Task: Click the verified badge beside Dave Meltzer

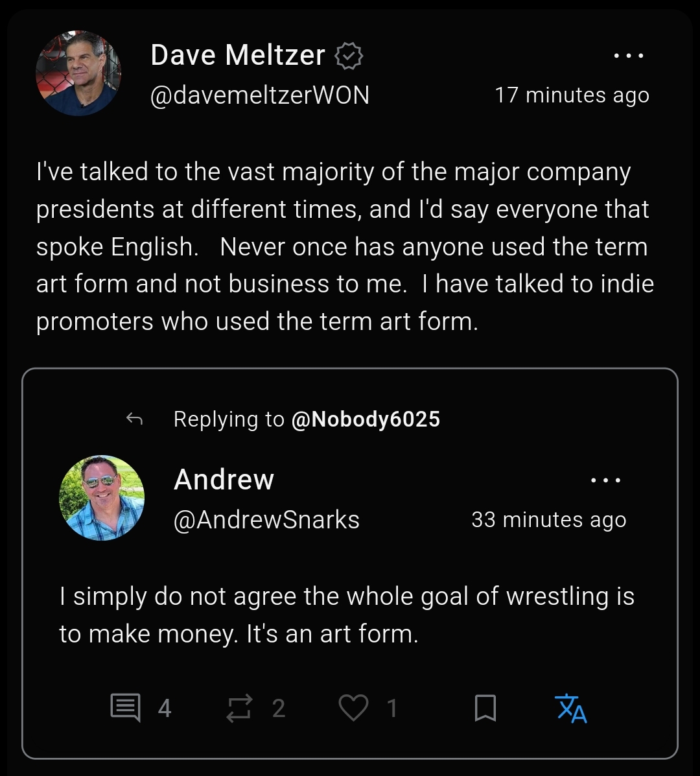Action: coord(349,57)
